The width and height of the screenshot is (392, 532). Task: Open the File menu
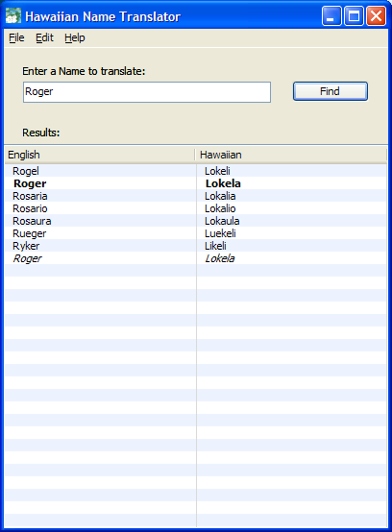[16, 37]
